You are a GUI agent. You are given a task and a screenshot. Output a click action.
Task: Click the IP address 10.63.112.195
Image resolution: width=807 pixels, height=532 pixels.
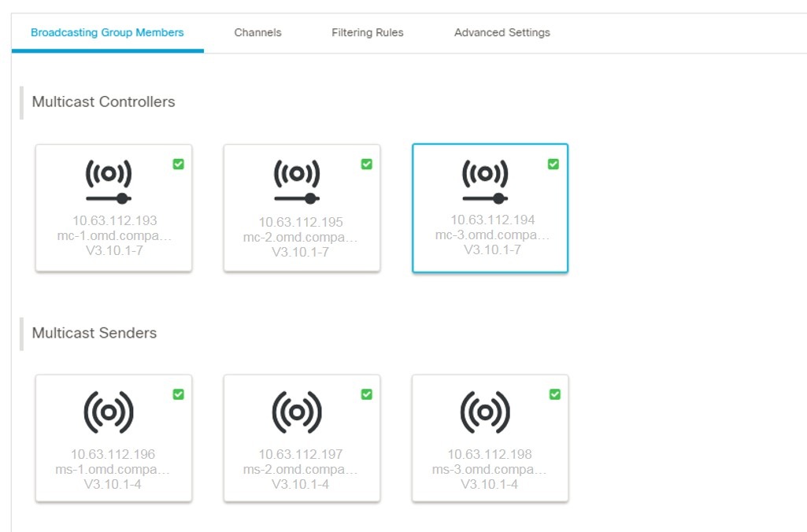tap(301, 222)
